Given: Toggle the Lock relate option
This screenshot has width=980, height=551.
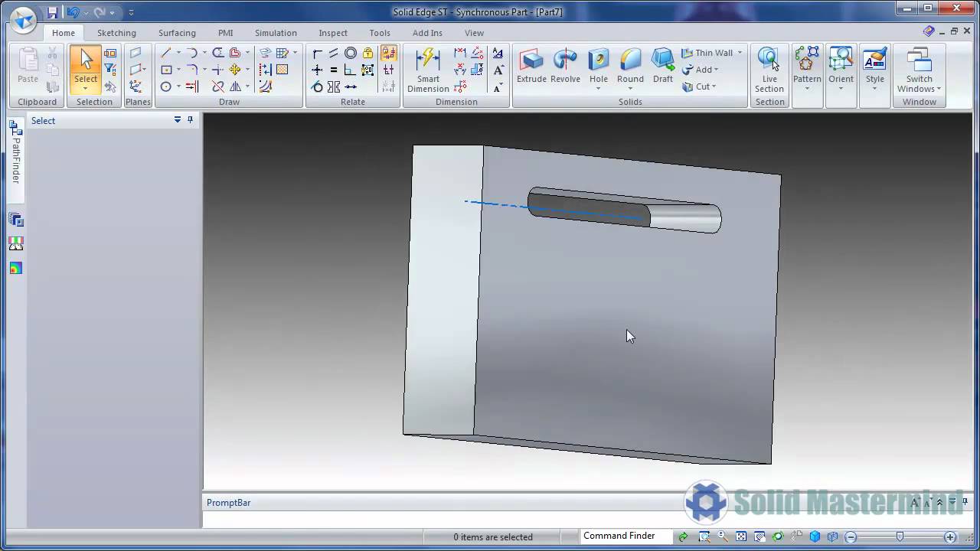Looking at the screenshot, I should pos(367,53).
